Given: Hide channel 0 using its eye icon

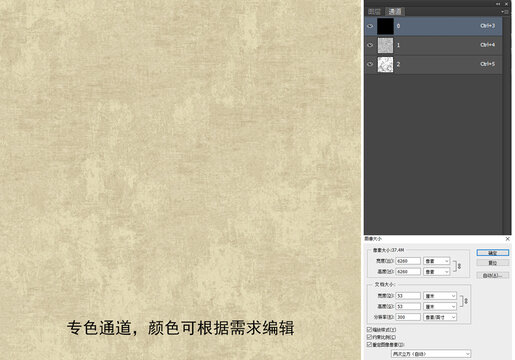Looking at the screenshot, I should 370,26.
